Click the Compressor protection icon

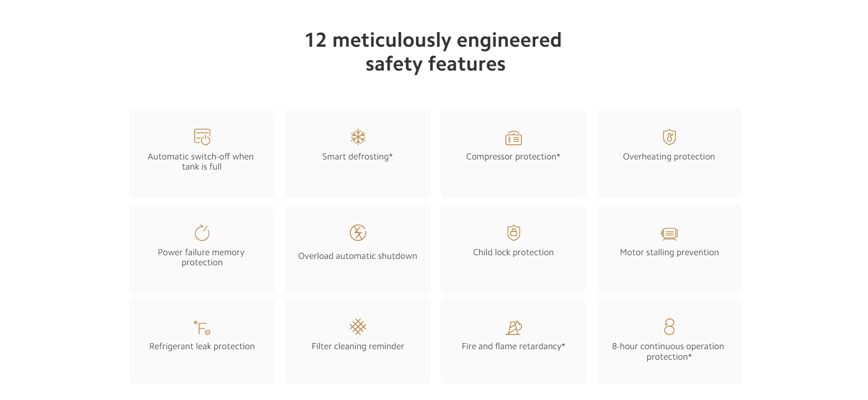(514, 138)
